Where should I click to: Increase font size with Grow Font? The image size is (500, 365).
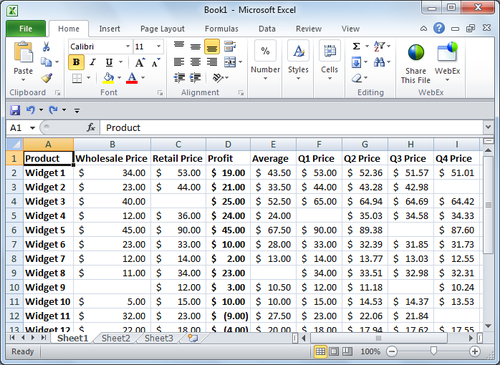(139, 62)
